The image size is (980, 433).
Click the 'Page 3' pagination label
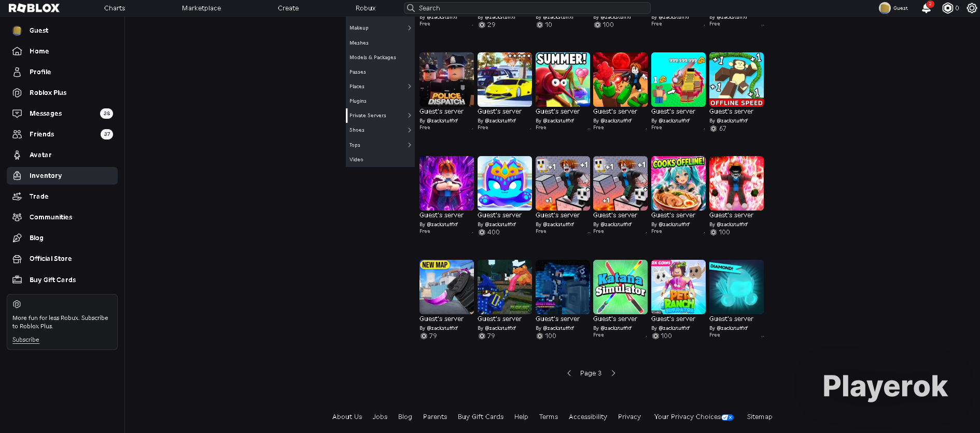pos(591,373)
